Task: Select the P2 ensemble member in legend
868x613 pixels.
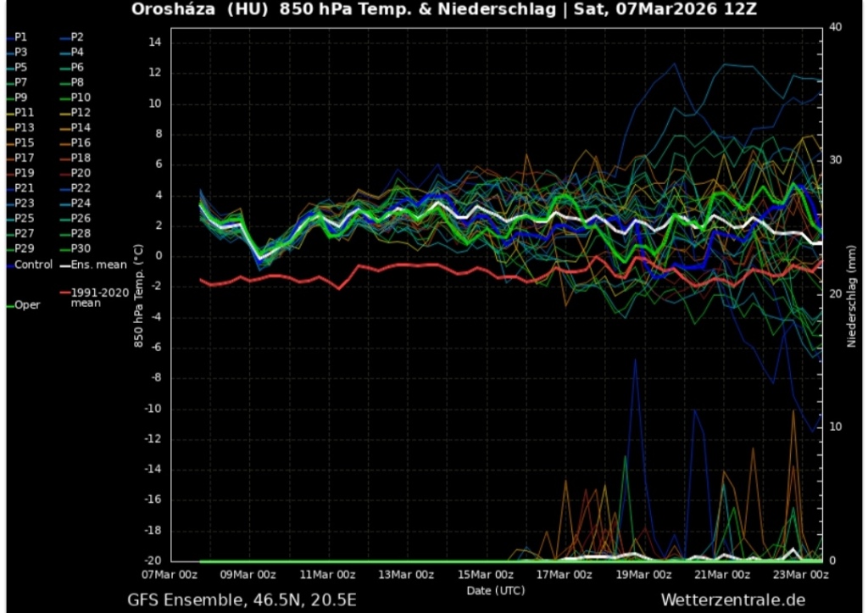Action: [x=76, y=37]
